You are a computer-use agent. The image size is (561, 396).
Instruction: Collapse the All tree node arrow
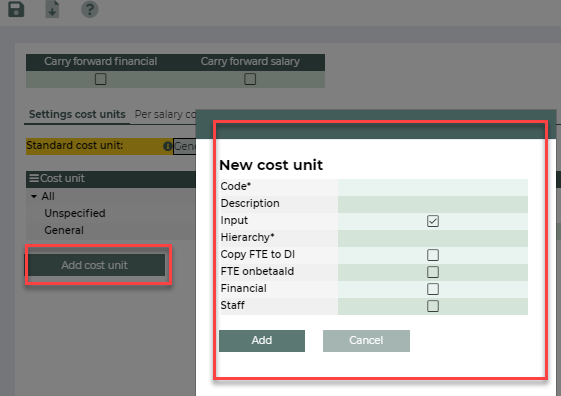coord(34,196)
